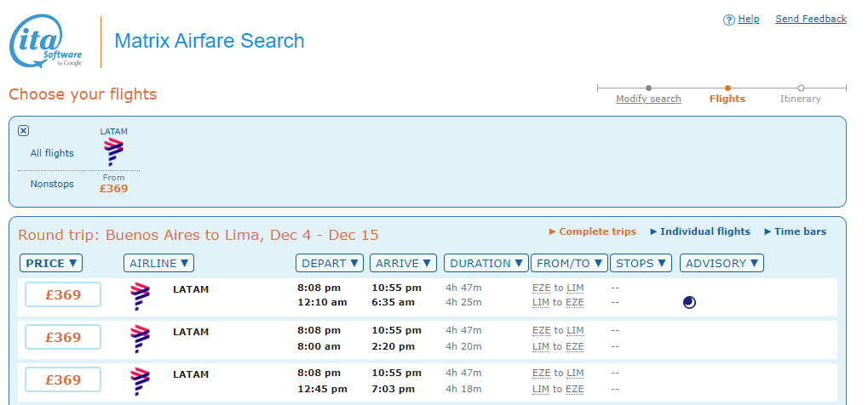Open the ARRIVE sort dropdown
This screenshot has width=868, height=405.
403,264
